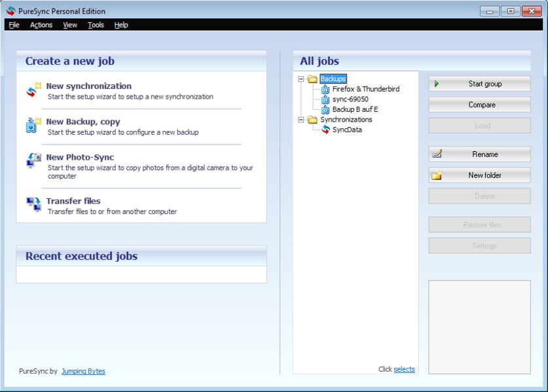Viewport: 548px width, 392px height.
Task: Click the New Backup, copy heading
Action: [83, 122]
